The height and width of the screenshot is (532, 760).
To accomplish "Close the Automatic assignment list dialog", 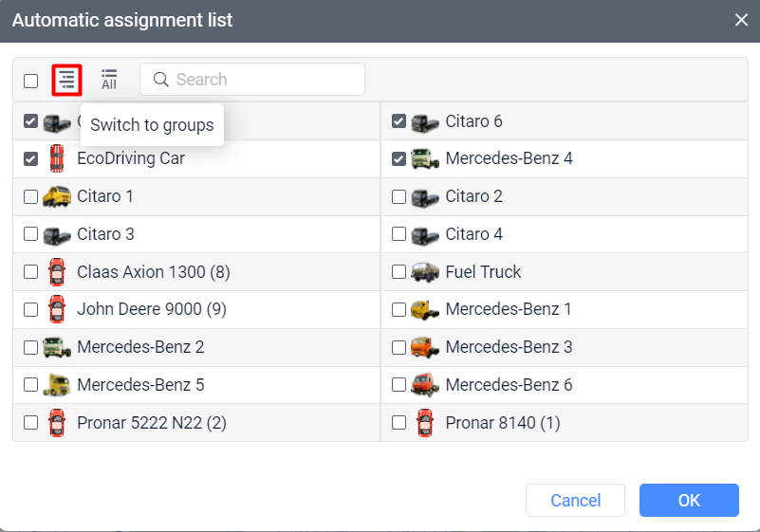I will 741,20.
